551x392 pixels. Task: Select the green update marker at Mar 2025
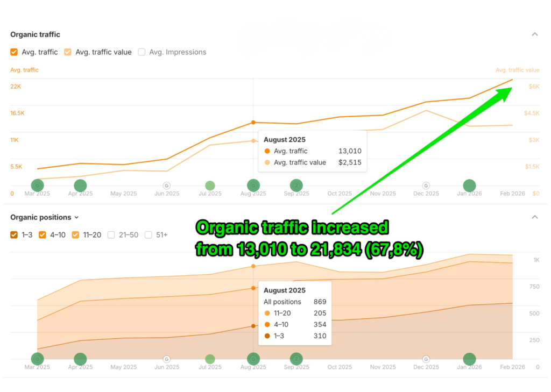coord(37,184)
